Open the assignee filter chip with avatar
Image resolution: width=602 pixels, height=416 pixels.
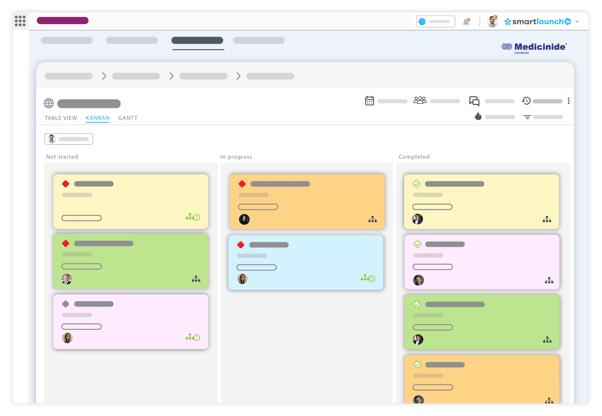coord(69,139)
